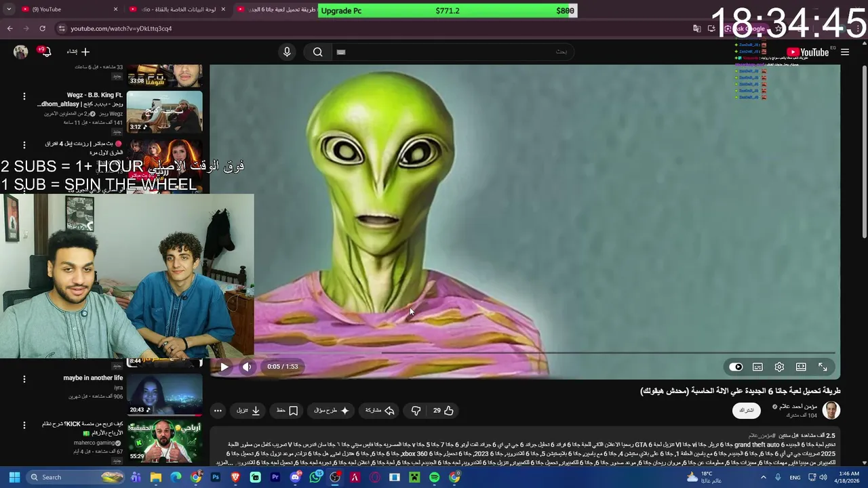The width and height of the screenshot is (868, 488).
Task: Open YouTube guide hamburger menu
Action: 845,52
